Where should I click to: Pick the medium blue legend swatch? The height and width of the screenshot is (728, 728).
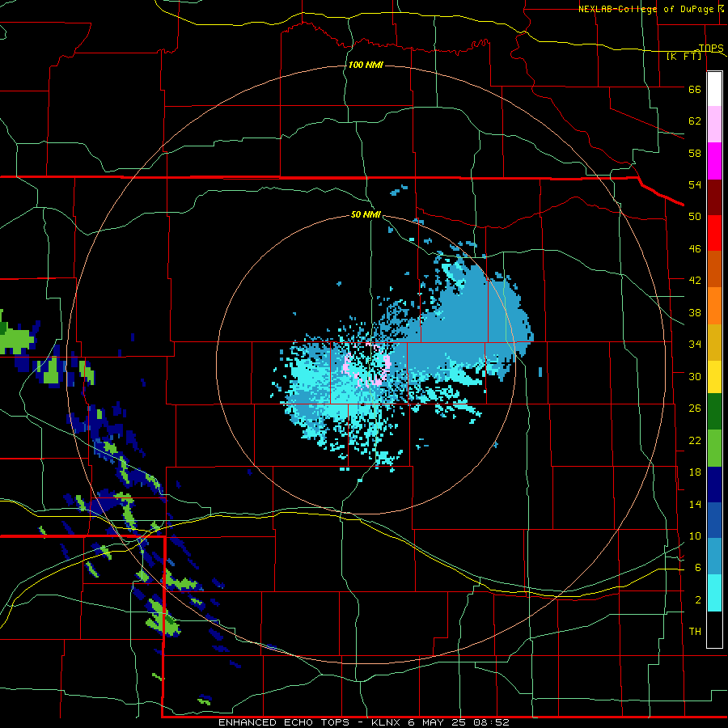714,520
